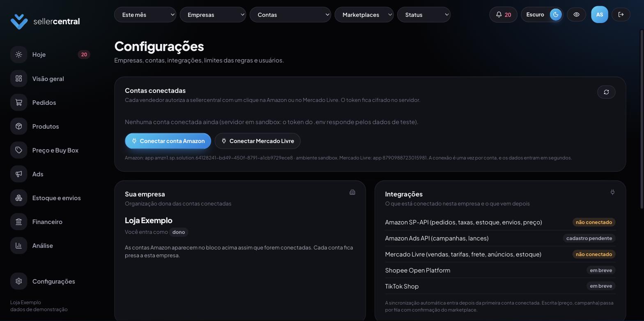644x321 pixels.
Task: Click Conectar conta Amazon button
Action: (x=168, y=141)
